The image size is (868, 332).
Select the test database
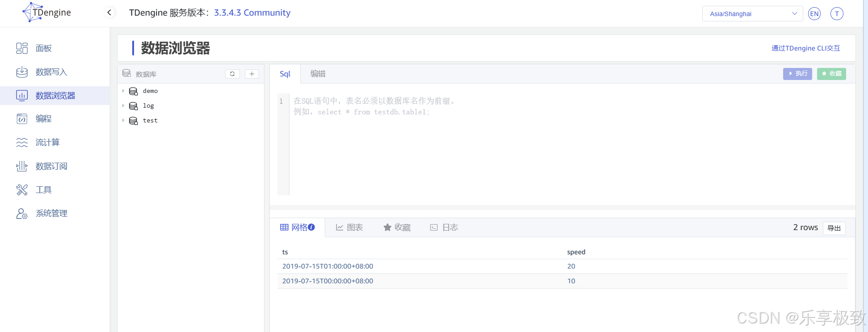click(150, 121)
